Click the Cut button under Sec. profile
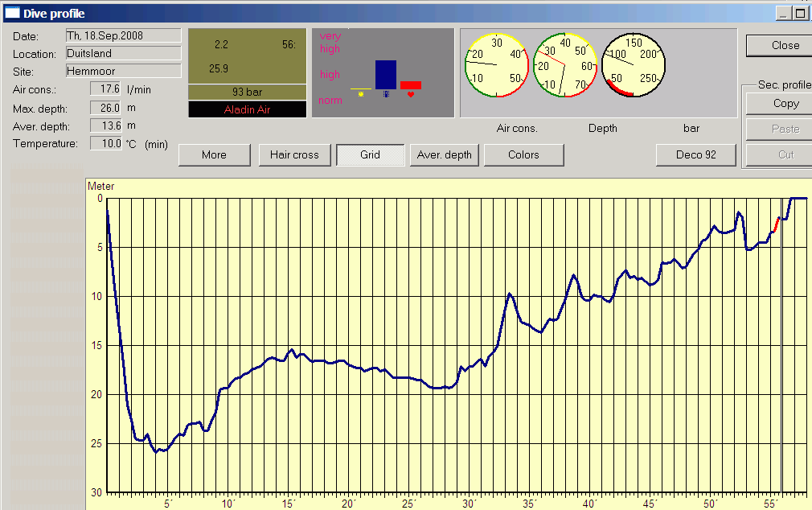This screenshot has width=812, height=510. [779, 154]
